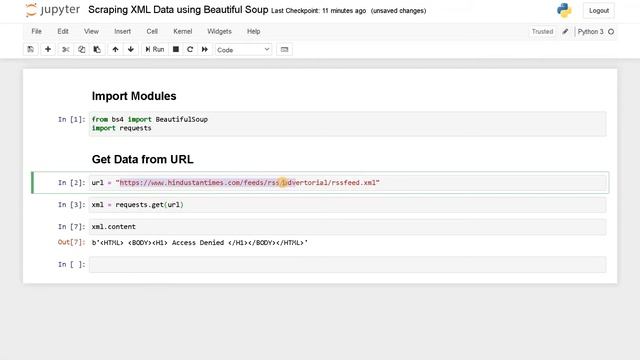The height and width of the screenshot is (360, 640).
Task: Open the File menu
Action: pyautogui.click(x=36, y=31)
